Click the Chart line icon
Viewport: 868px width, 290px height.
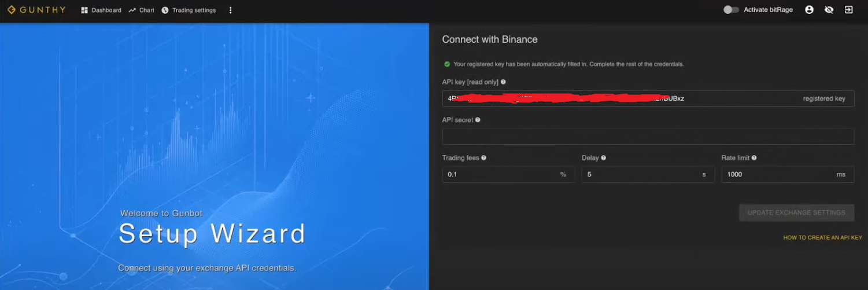132,10
